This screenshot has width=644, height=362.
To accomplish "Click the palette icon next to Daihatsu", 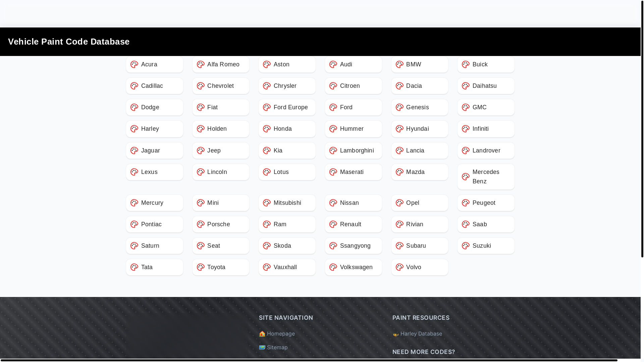I will click(x=466, y=86).
